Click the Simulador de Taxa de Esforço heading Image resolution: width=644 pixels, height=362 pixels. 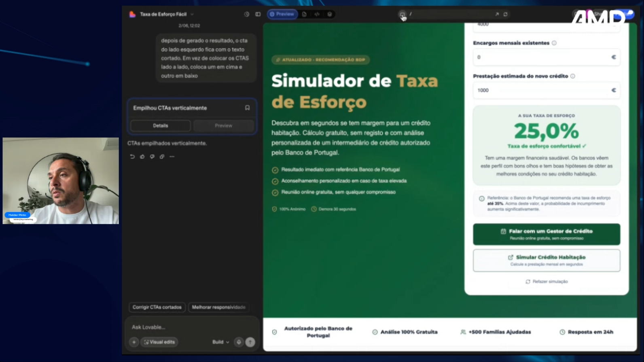(x=355, y=91)
